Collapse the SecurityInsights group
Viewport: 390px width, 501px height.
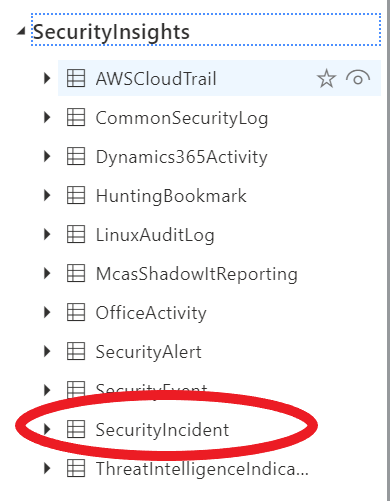click(21, 32)
